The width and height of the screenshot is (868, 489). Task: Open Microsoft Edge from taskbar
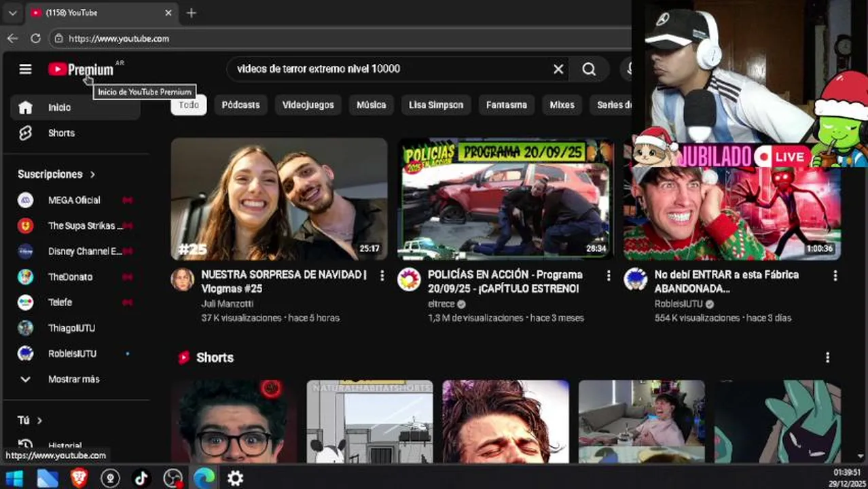(204, 478)
